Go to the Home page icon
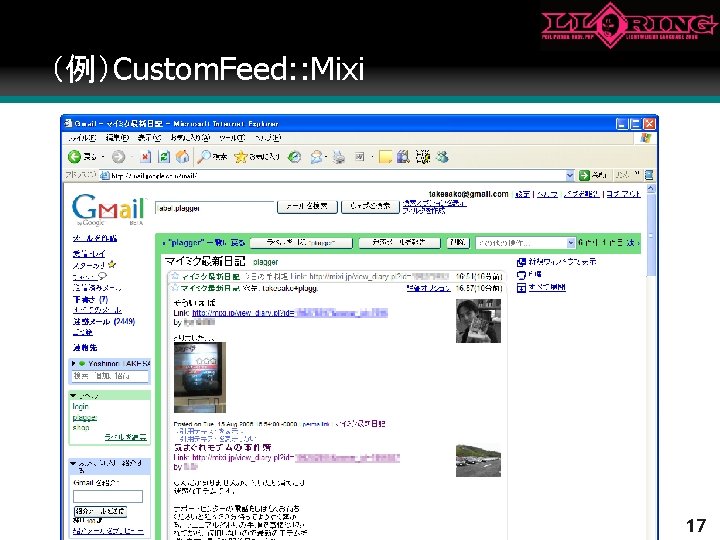The image size is (720, 540). click(183, 157)
